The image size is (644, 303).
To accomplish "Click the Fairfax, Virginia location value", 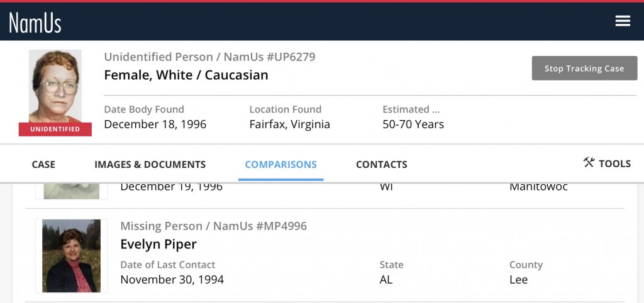I will point(289,124).
